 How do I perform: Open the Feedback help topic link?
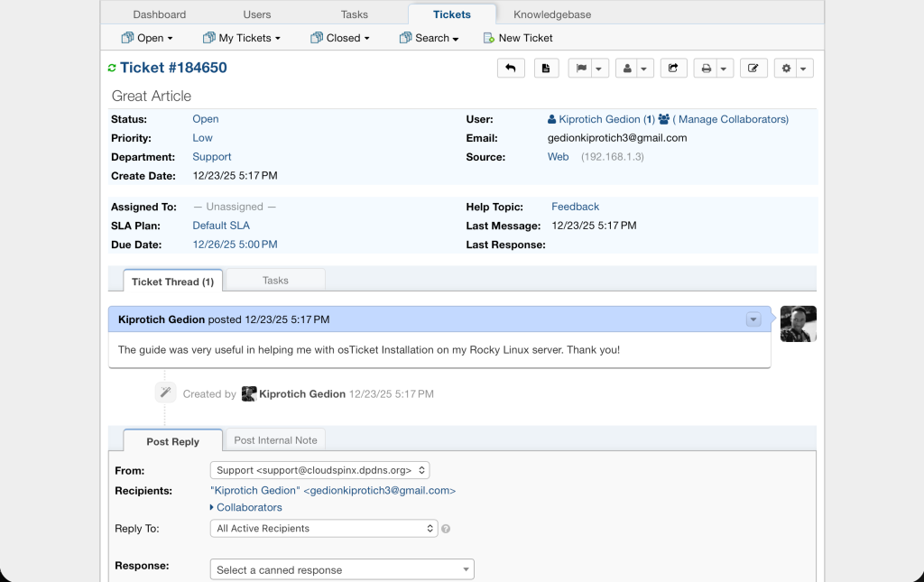coord(575,206)
